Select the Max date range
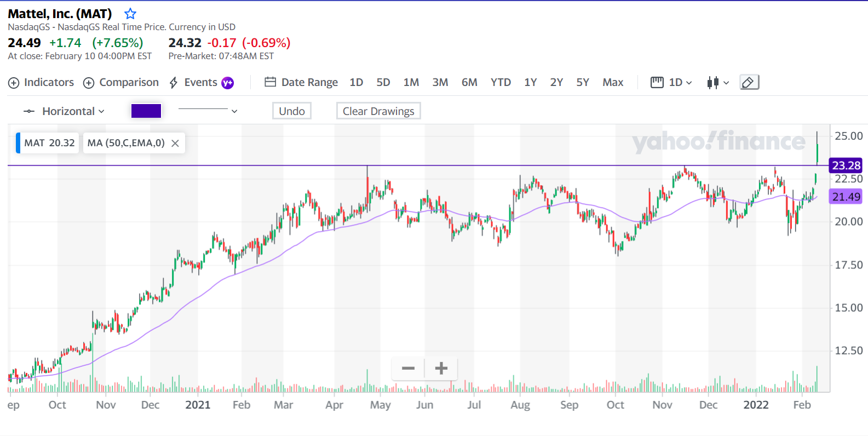Viewport: 868px width, 436px height. (x=613, y=82)
